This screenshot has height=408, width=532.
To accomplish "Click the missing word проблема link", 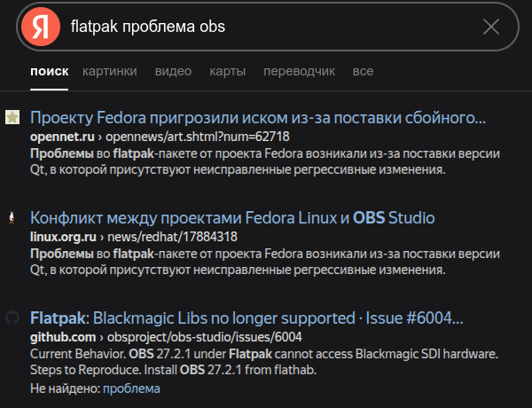I will click(131, 388).
